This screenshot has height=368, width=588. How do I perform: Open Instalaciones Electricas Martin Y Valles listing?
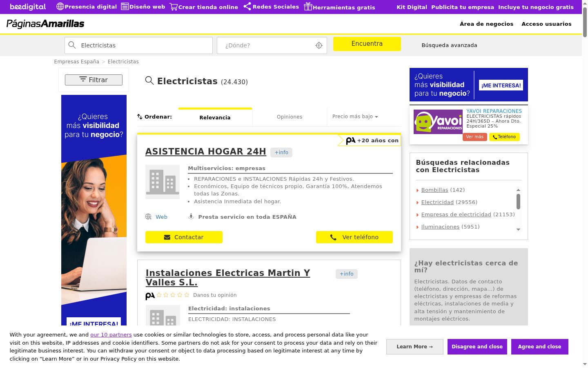pyautogui.click(x=228, y=278)
